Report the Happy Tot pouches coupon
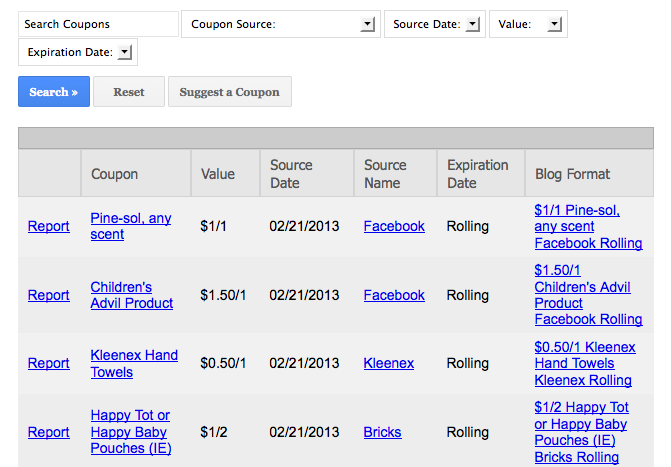This screenshot has width=671, height=467. click(x=48, y=432)
